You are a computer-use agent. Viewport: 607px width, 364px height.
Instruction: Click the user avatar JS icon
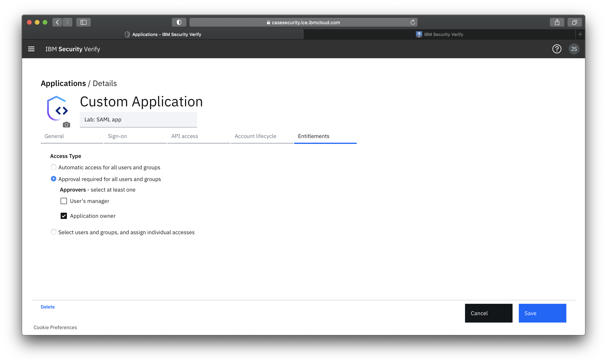573,48
